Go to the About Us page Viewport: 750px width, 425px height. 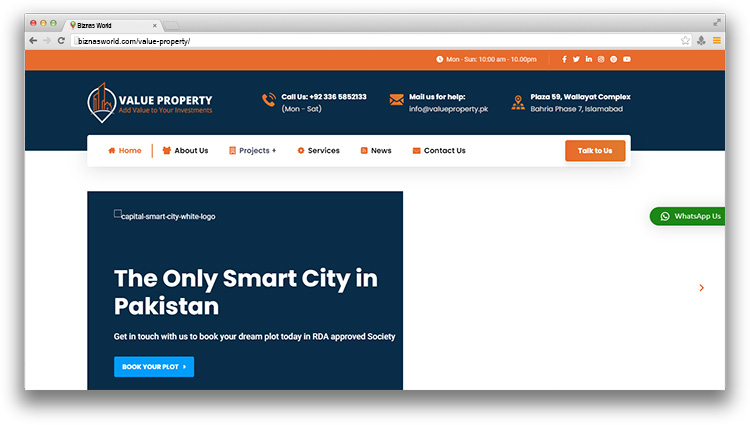[x=185, y=151]
